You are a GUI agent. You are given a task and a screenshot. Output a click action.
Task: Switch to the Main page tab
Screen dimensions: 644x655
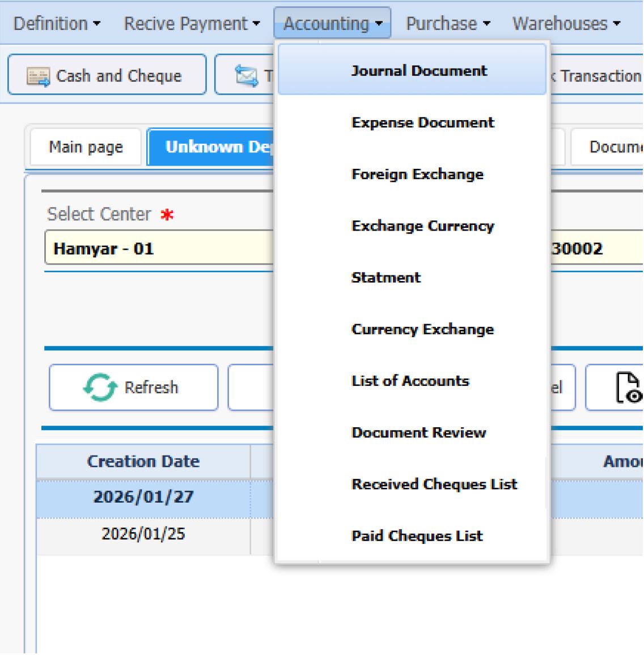tap(86, 147)
